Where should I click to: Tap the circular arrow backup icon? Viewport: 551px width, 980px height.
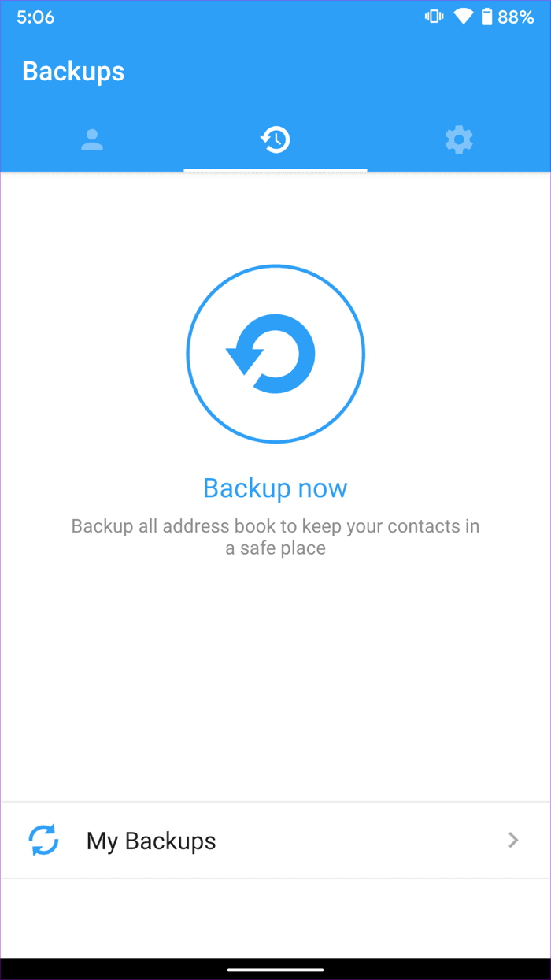pos(271,354)
